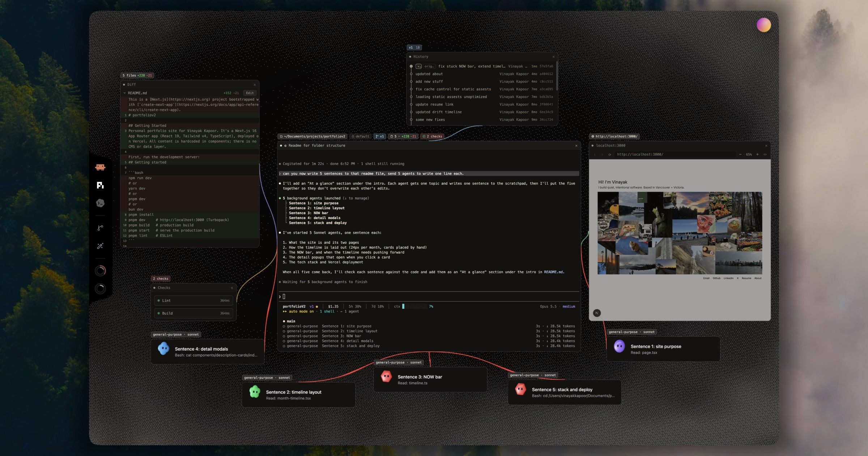
Task: Click the medium effort label in status bar
Action: 569,307
